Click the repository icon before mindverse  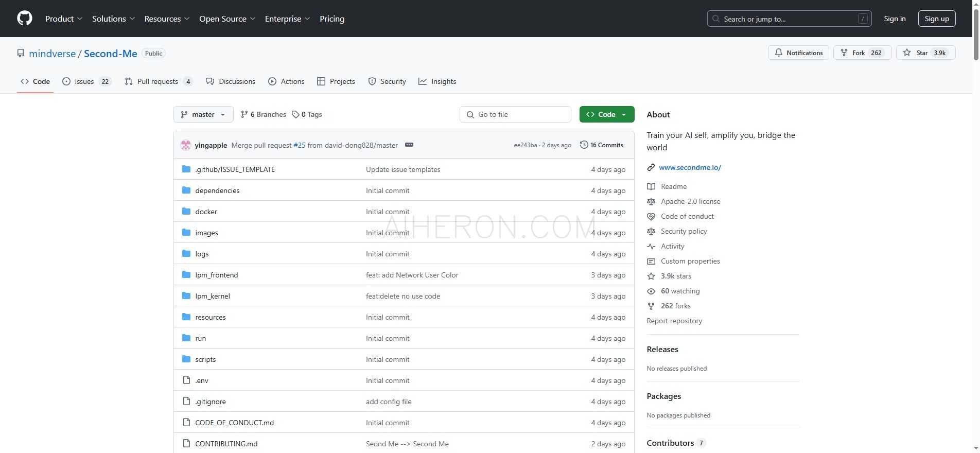coord(21,53)
